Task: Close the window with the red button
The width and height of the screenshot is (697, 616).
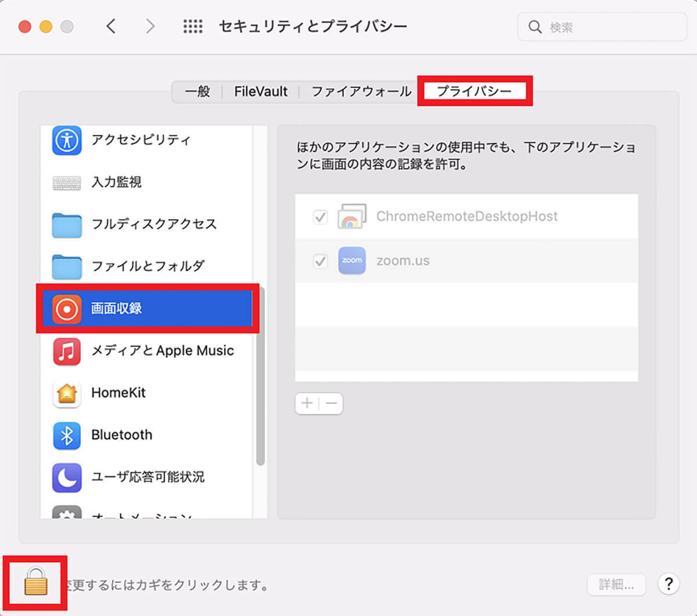Action: [x=25, y=27]
